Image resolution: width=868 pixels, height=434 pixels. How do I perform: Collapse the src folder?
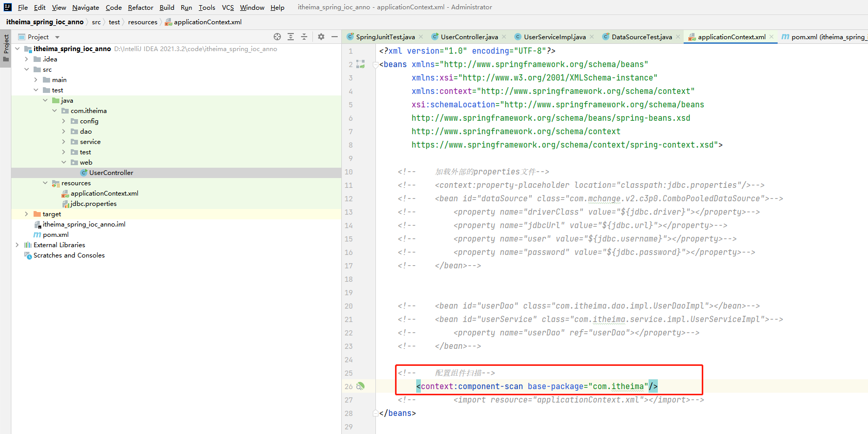pos(26,69)
